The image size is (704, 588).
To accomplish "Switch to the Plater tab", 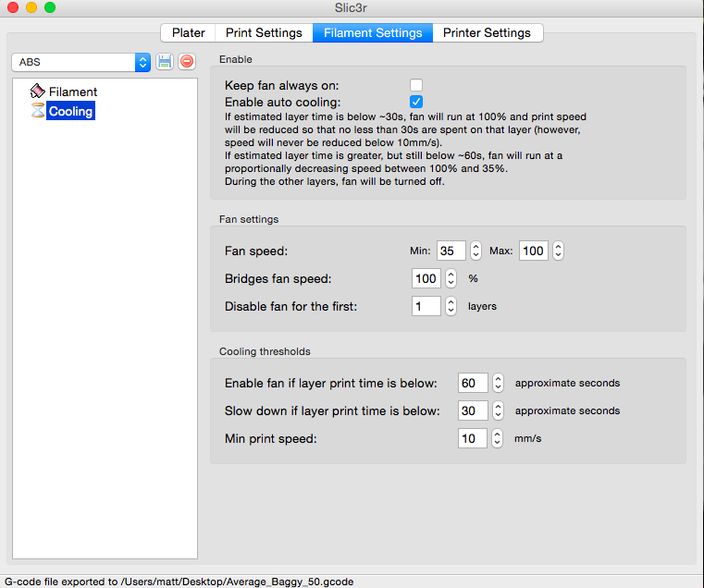I will point(189,32).
